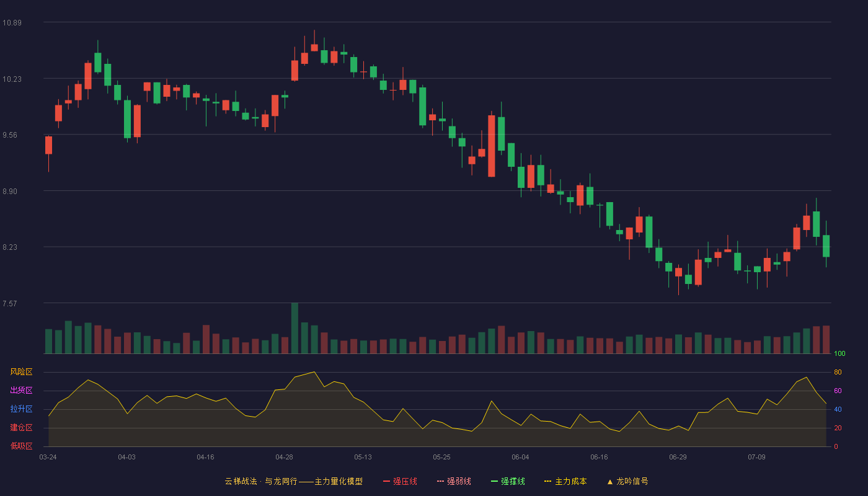Screen dimensions: 868x496
Task: Click the 06-16 date axis label
Action: 600,457
